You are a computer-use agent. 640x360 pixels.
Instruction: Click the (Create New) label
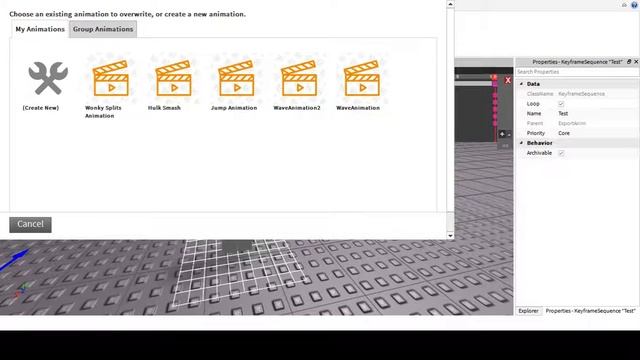click(41, 108)
